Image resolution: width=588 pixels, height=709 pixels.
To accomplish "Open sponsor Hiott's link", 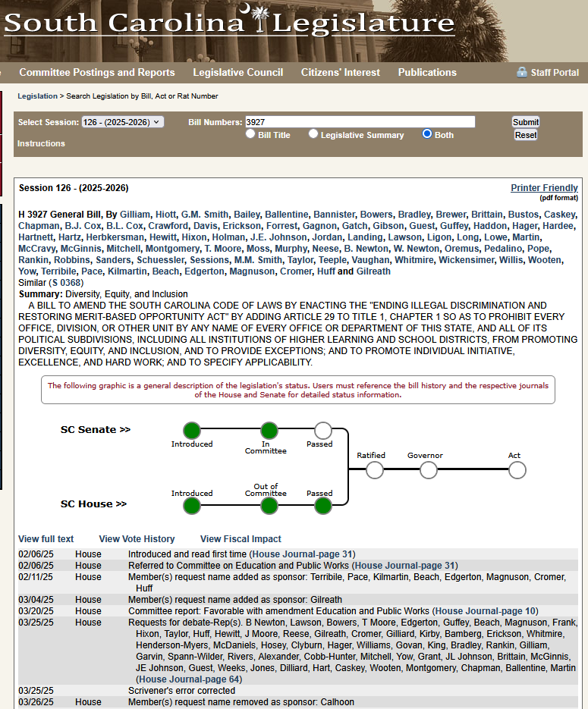I will tap(165, 215).
